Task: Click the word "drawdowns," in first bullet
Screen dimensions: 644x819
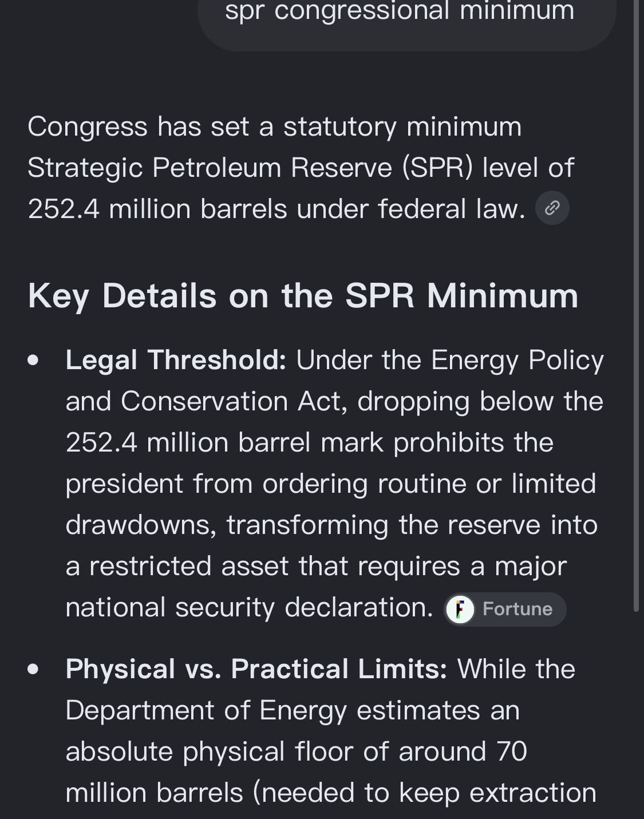Action: 141,525
